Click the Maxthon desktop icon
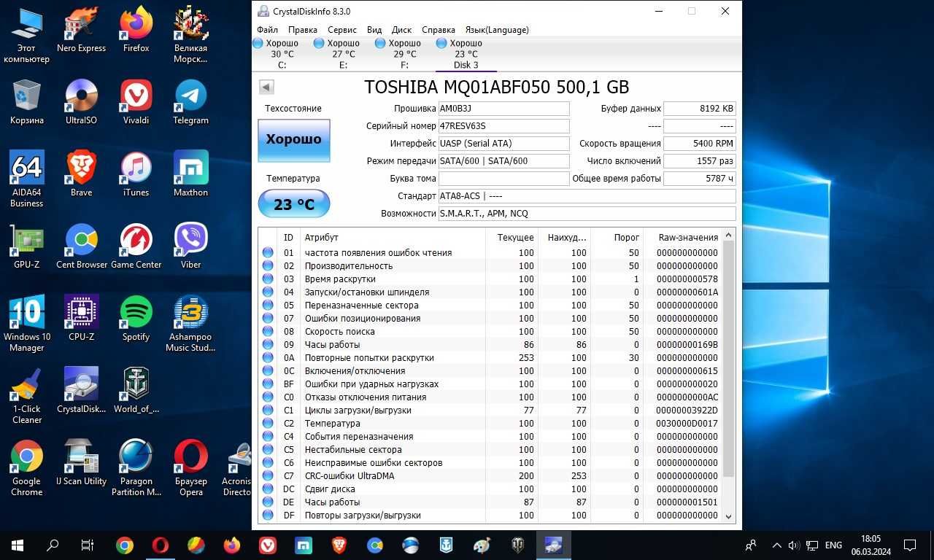This screenshot has width=934, height=560. pyautogui.click(x=190, y=174)
